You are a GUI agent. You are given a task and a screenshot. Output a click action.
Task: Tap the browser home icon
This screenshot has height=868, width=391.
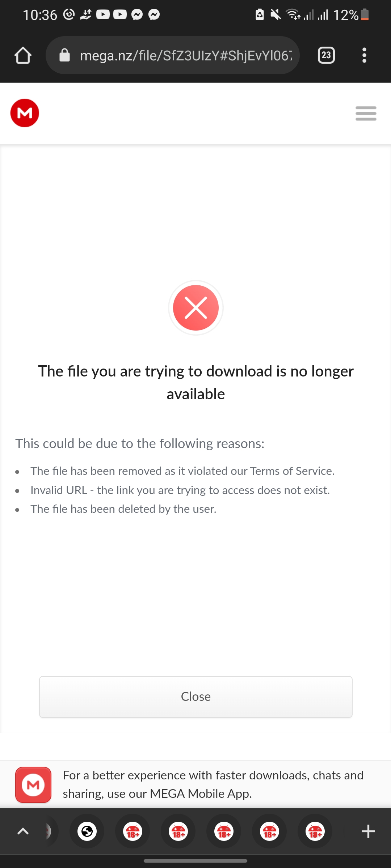tap(23, 55)
